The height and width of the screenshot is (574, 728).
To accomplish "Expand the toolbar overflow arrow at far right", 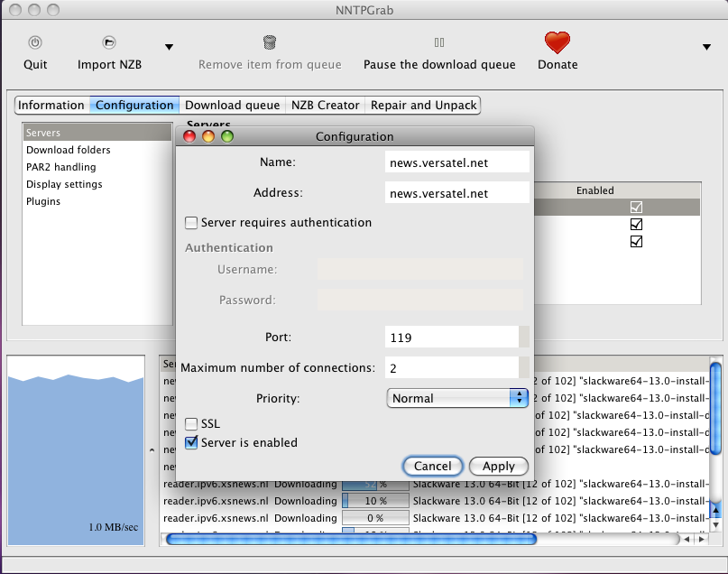I will pos(706,47).
